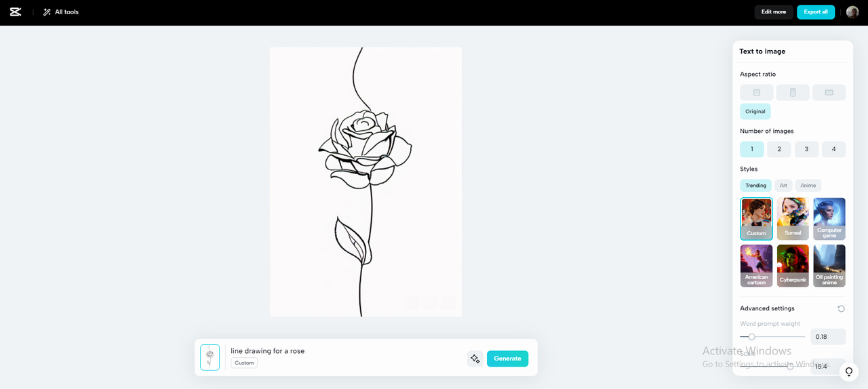
Task: Click the Advanced settings heading
Action: pos(767,308)
